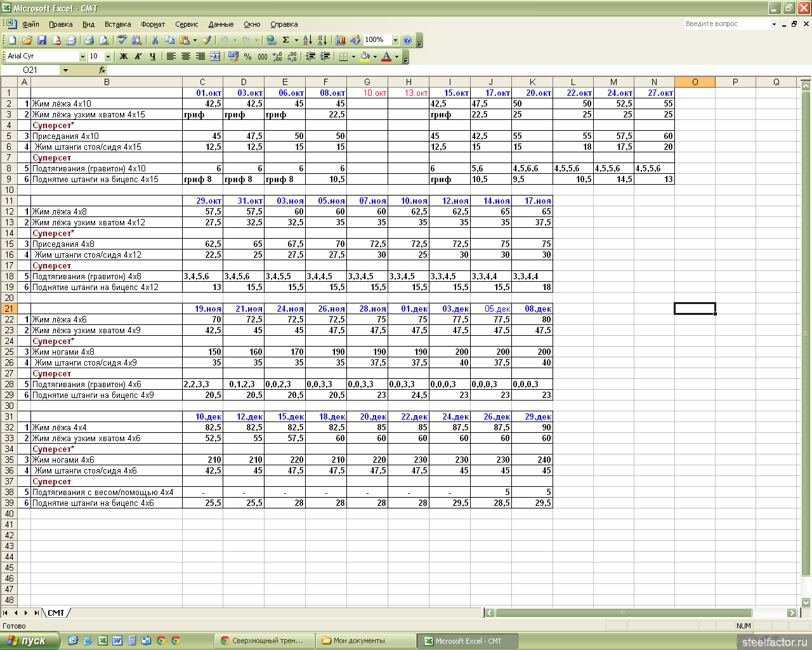
Task: Sort ascending with the A-Z icon
Action: tap(307, 40)
